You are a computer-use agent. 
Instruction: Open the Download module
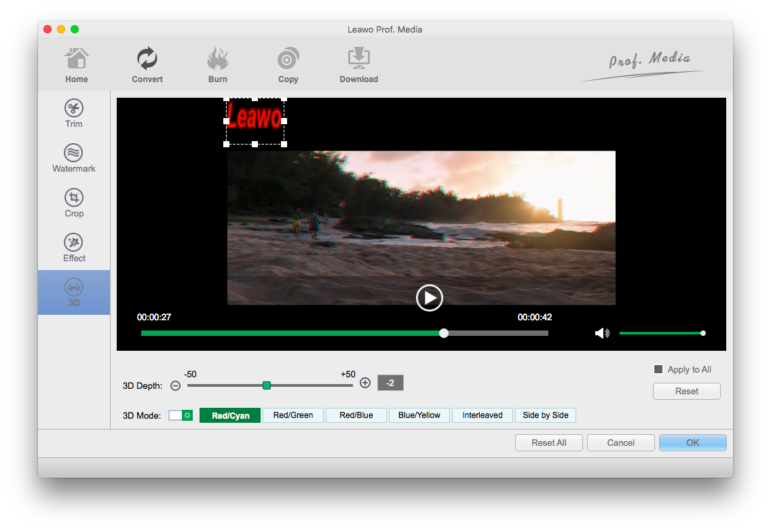[x=359, y=65]
